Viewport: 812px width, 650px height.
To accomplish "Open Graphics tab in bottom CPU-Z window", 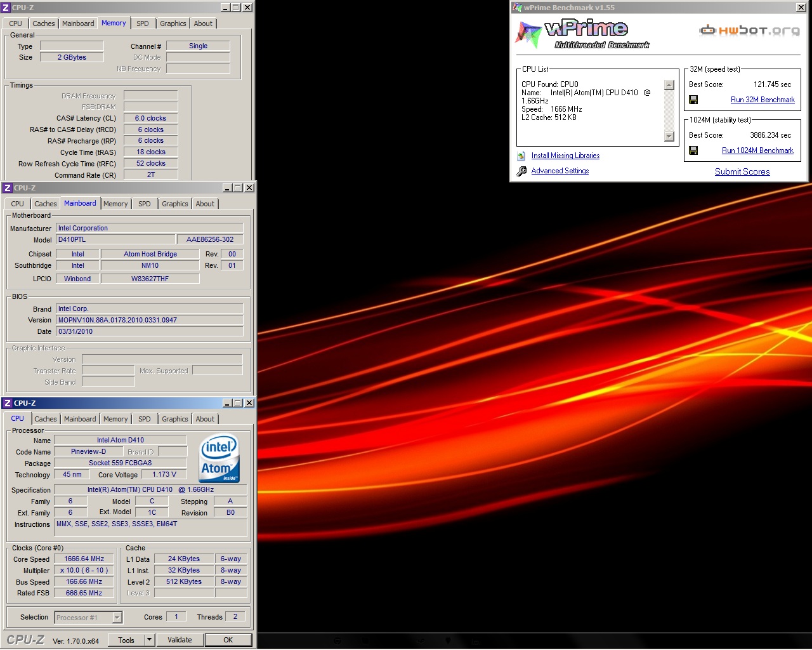I will click(175, 419).
